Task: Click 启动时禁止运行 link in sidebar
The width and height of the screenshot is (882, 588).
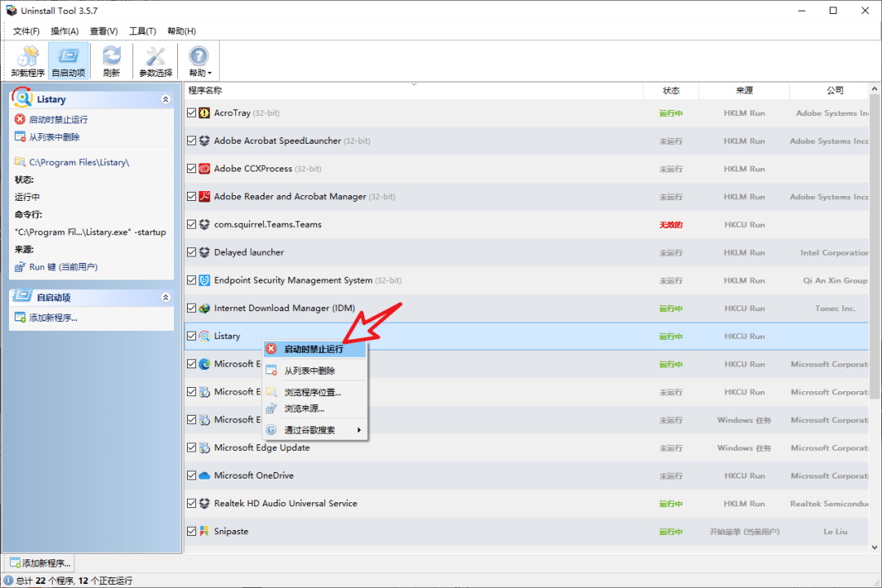Action: click(58, 119)
